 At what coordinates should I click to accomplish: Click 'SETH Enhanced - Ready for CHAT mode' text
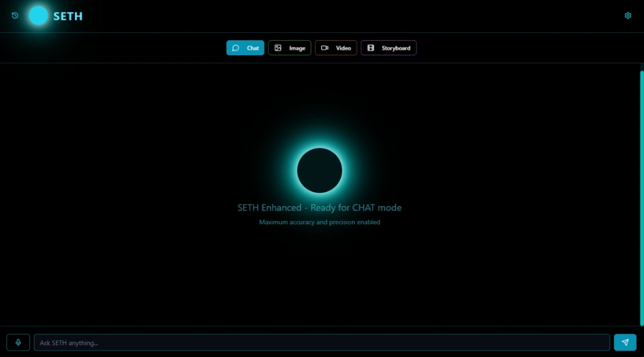click(320, 208)
